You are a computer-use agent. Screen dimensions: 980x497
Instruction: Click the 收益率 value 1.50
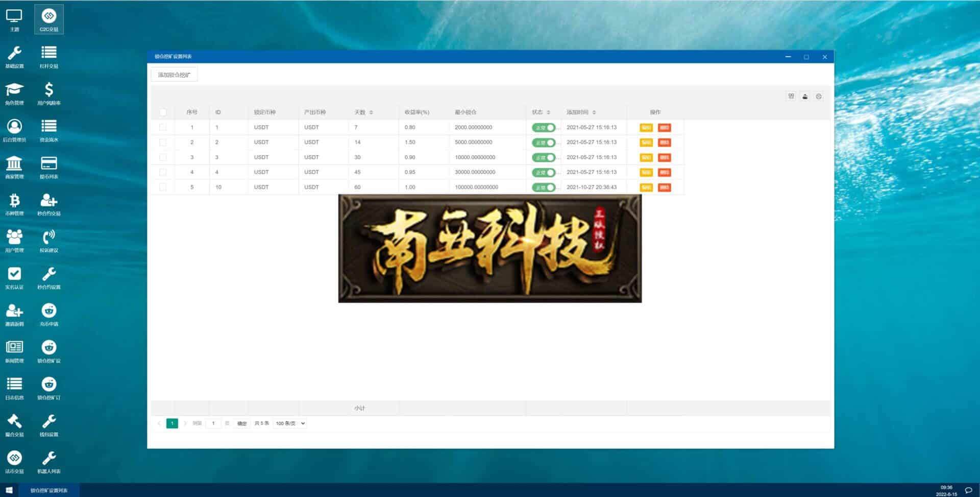tap(410, 142)
